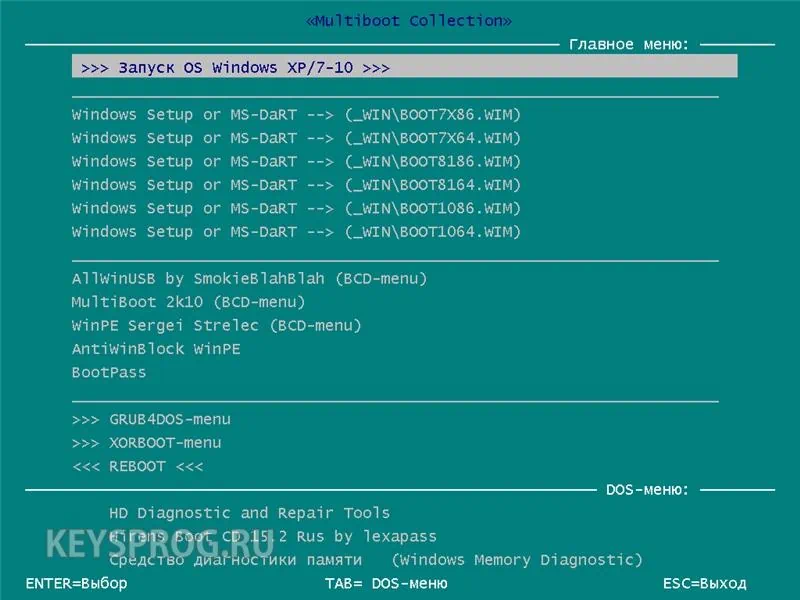Launch Hirens Boot CD 15.2 Rus entry
Viewport: 800px width, 600px height.
(273, 536)
